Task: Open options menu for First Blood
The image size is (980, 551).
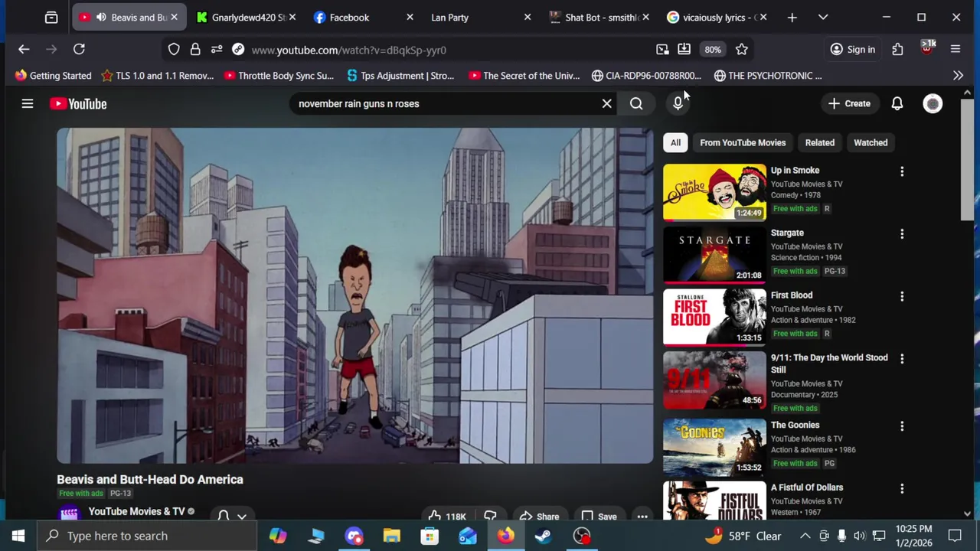Action: tap(902, 296)
